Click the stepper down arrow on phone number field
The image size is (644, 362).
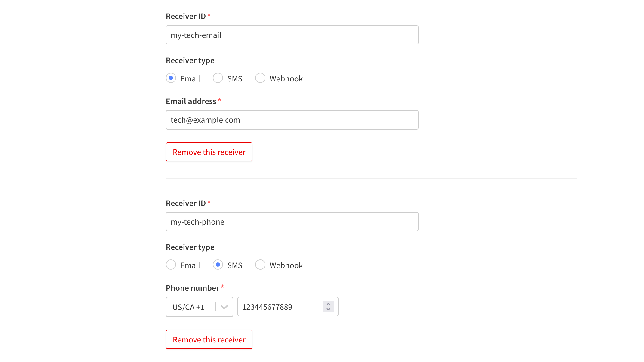point(328,309)
